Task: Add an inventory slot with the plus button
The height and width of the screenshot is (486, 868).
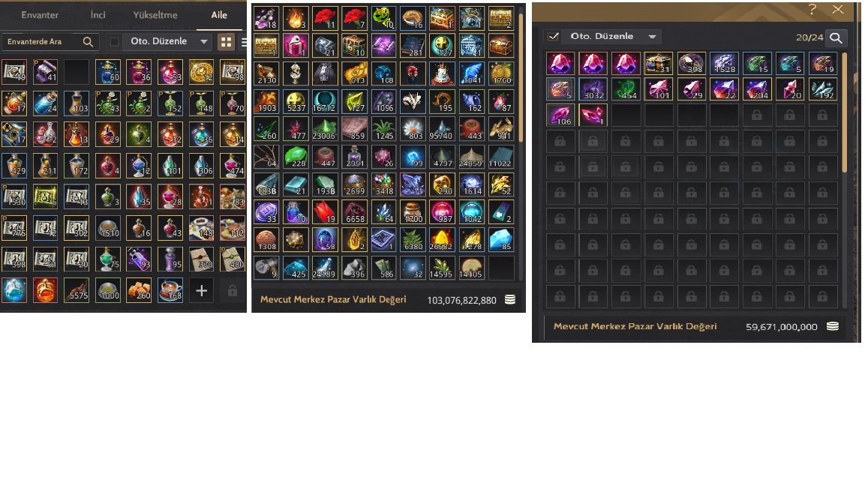Action: click(x=202, y=290)
